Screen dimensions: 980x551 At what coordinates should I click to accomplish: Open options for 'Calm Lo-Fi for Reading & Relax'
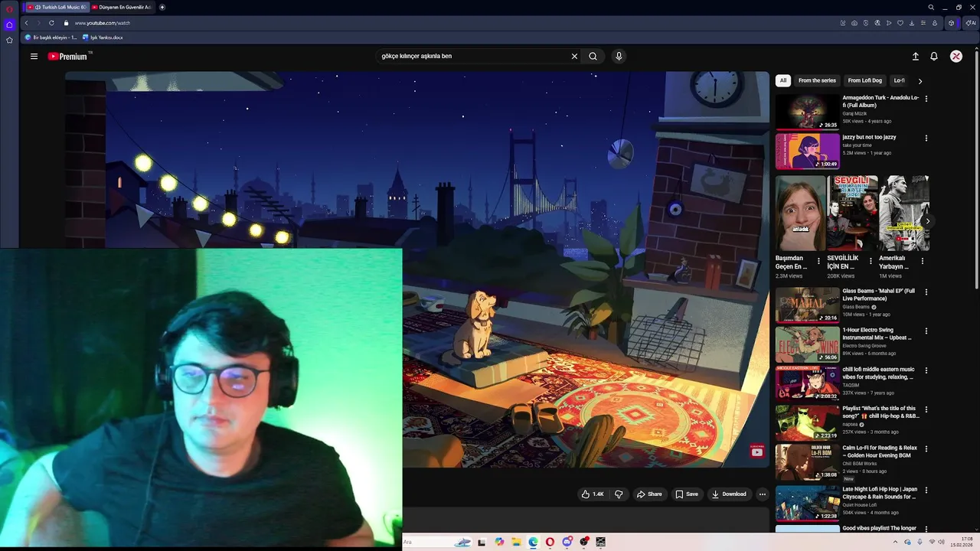pos(926,449)
